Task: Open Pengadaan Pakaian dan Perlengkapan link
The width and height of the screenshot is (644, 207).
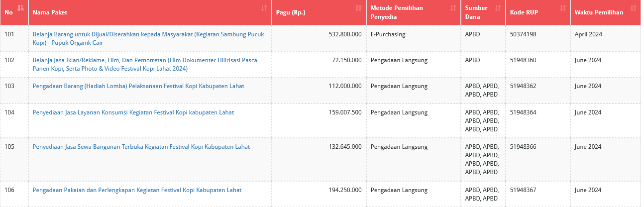Action: coord(137,190)
